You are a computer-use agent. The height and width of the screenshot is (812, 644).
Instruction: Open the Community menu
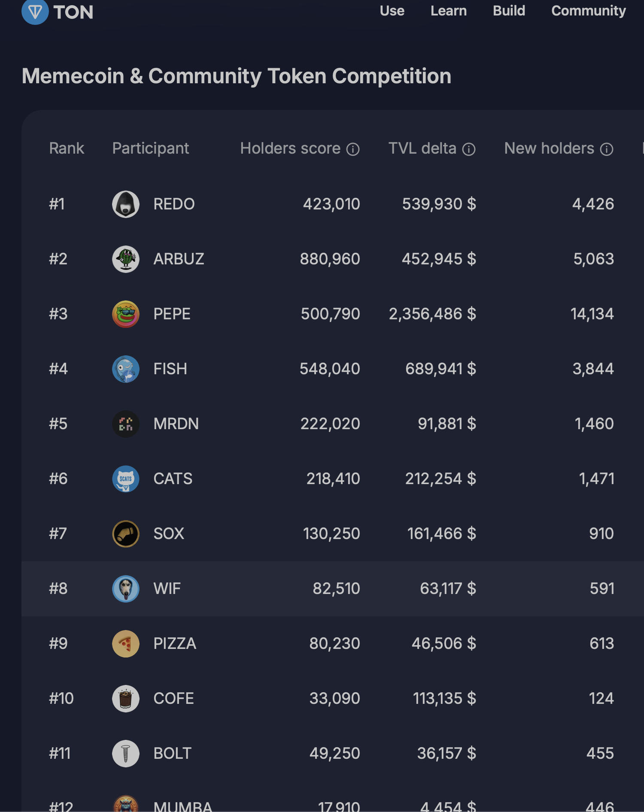point(588,11)
